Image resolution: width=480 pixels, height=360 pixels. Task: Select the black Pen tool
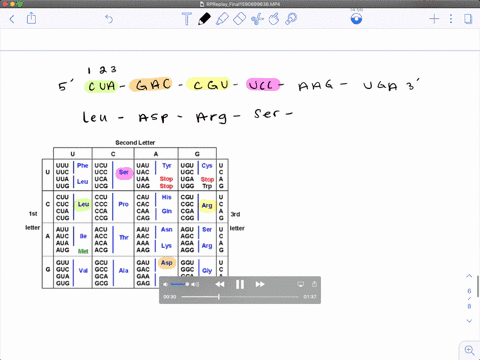pyautogui.click(x=204, y=19)
